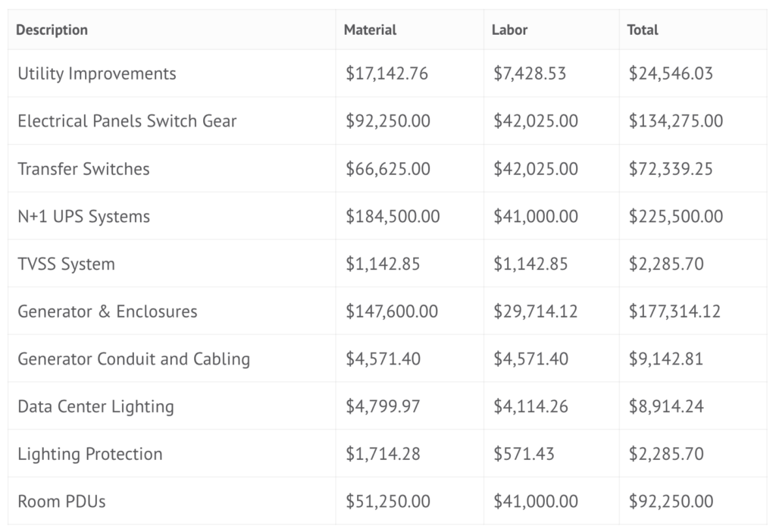This screenshot has height=532, width=776.
Task: Select the $92,250.00 Room PDUs total
Action: (671, 502)
